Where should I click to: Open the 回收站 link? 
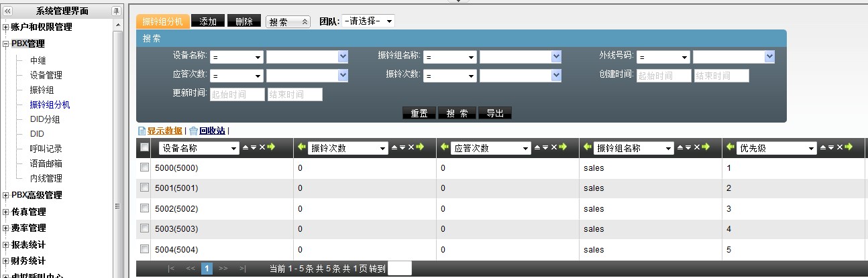(x=212, y=131)
